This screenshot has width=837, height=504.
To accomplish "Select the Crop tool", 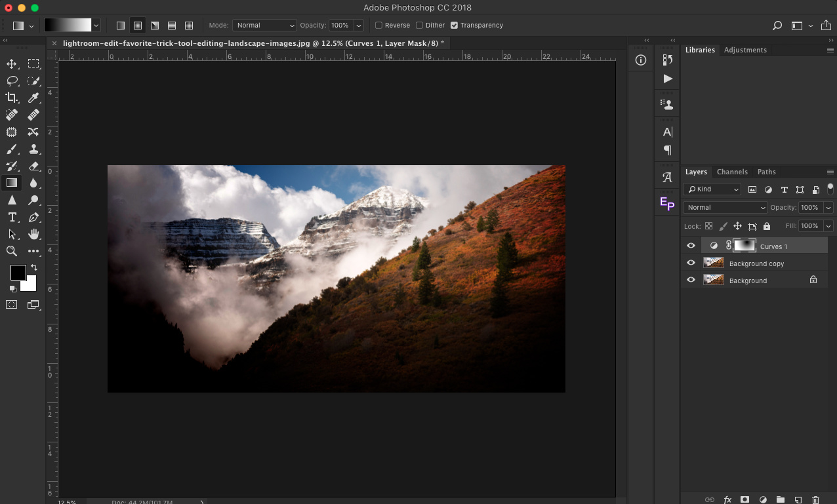I will tap(11, 98).
